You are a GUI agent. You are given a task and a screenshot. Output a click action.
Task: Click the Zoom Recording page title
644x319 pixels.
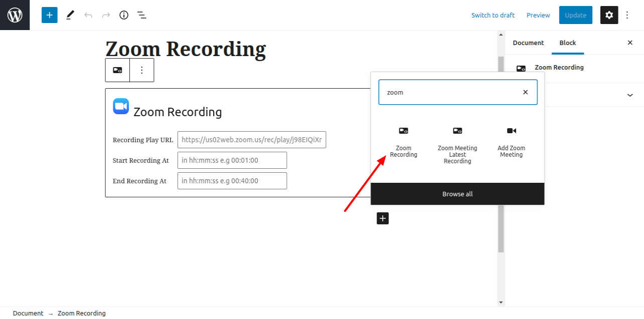pos(186,49)
